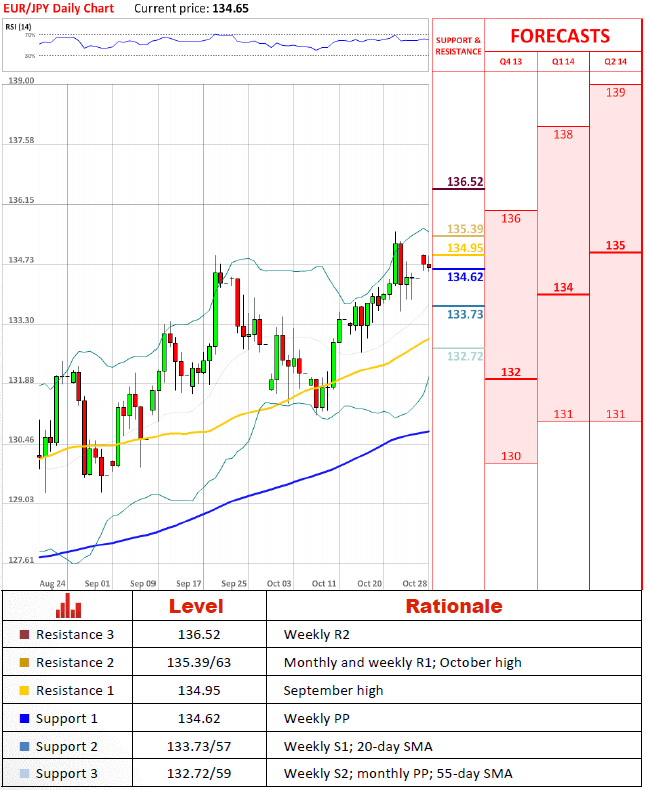This screenshot has width=646, height=790.
Task: Click the 134.62 support level marker
Action: click(465, 277)
